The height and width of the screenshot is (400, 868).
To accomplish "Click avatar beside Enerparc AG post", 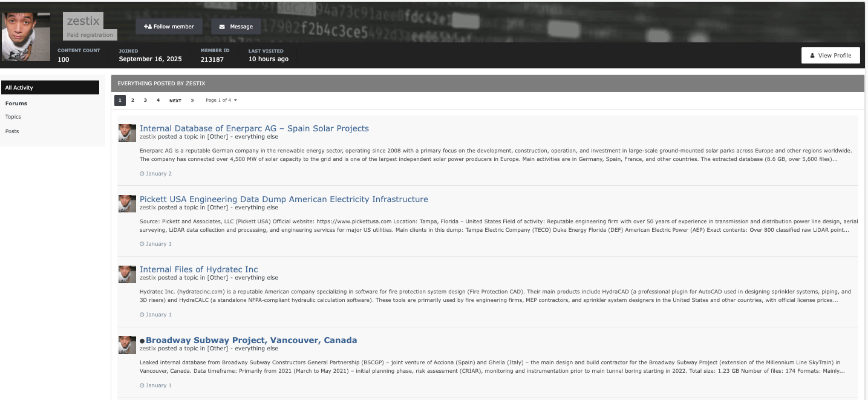I will [127, 133].
